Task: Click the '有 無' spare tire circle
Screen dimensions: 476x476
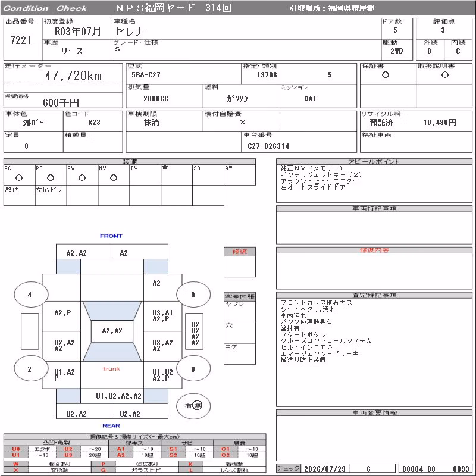Action: tap(193, 406)
